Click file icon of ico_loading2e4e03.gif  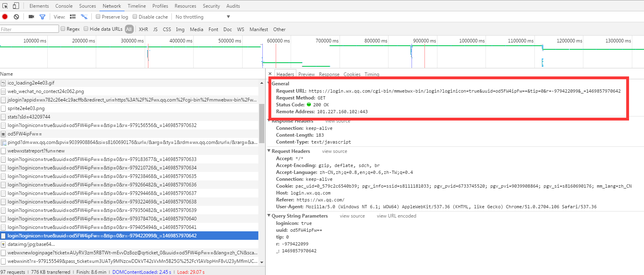pyautogui.click(x=3, y=83)
